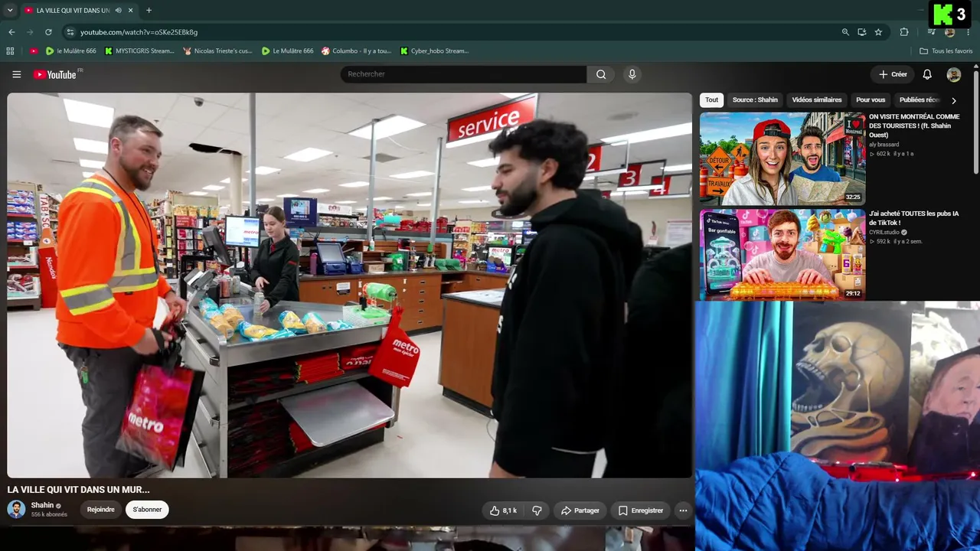Show more filter chips with the right chevron
This screenshot has height=551, width=980.
point(953,100)
